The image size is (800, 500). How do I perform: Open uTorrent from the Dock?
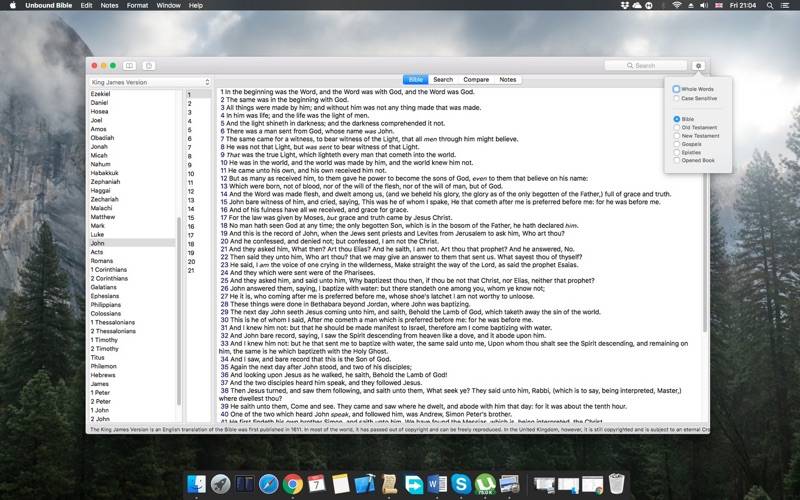coord(485,484)
